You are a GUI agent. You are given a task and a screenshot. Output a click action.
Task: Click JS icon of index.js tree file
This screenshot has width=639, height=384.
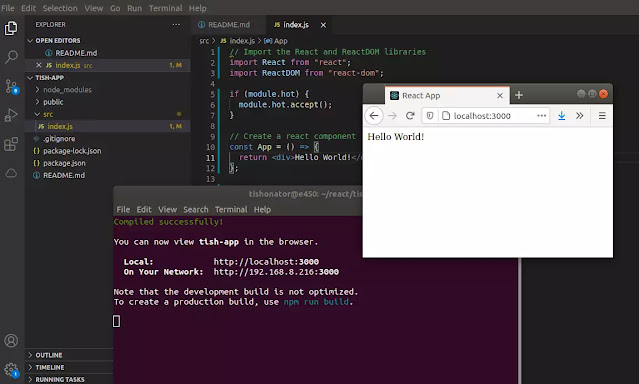coord(41,126)
